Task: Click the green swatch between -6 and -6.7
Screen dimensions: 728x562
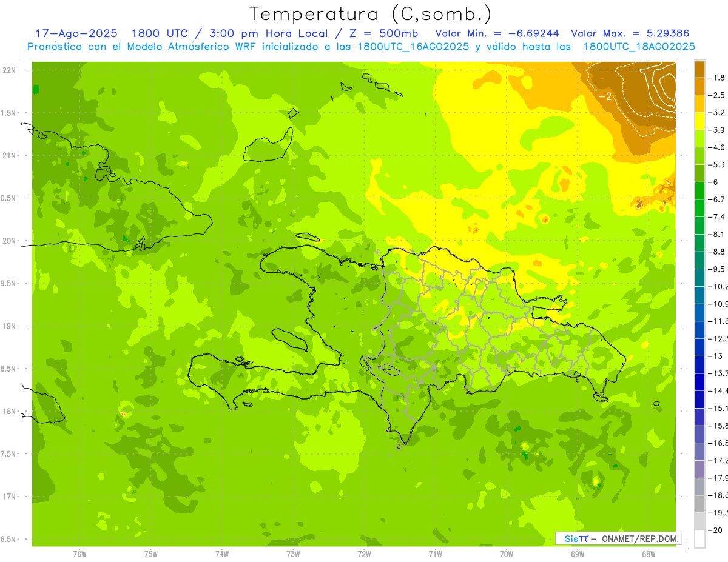Action: click(x=699, y=190)
